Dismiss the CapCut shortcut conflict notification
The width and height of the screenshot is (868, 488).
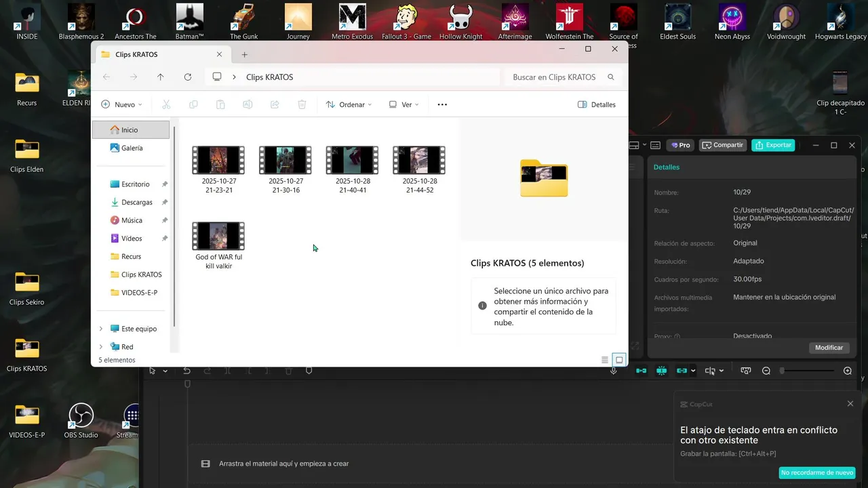point(850,404)
